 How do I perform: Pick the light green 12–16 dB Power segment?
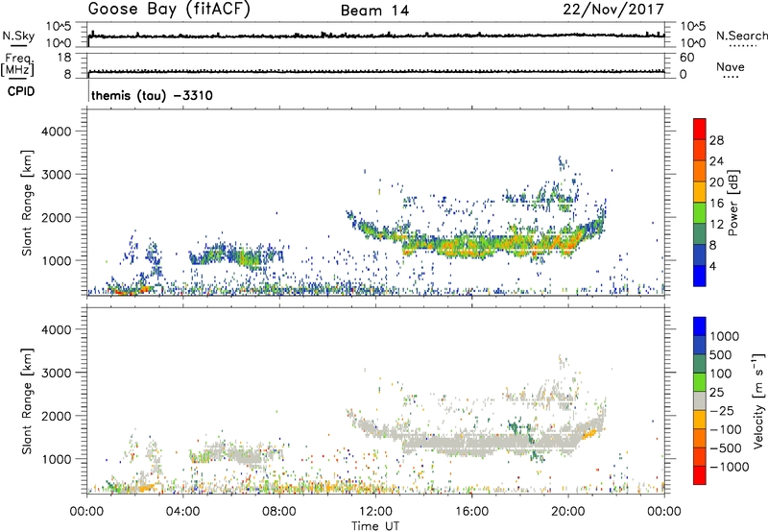700,213
